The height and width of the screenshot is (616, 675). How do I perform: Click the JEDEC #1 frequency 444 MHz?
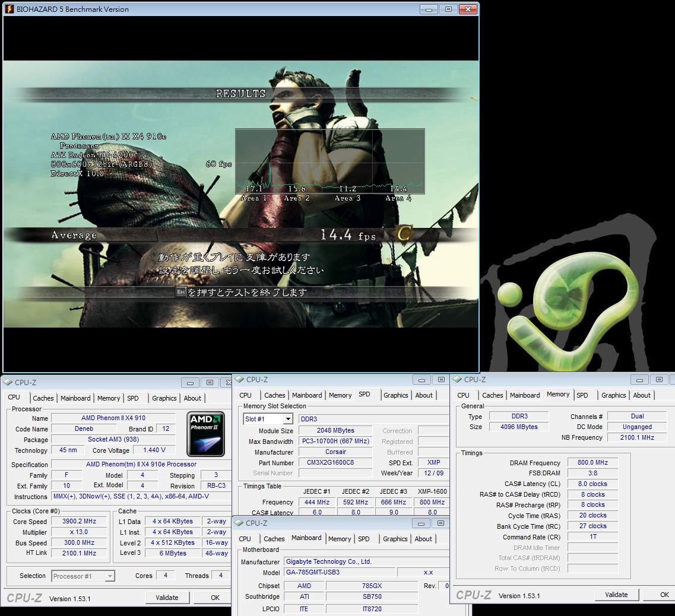click(x=317, y=503)
